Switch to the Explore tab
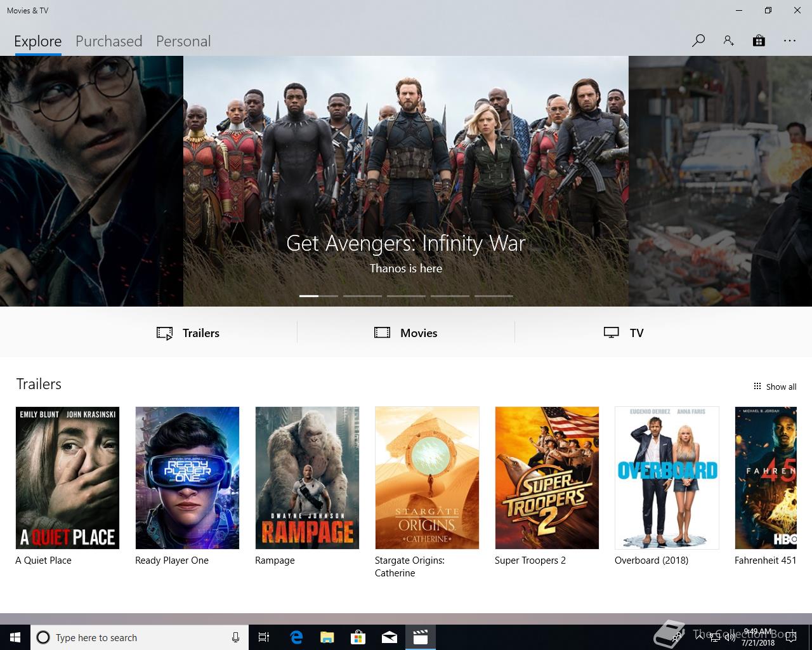 click(38, 41)
